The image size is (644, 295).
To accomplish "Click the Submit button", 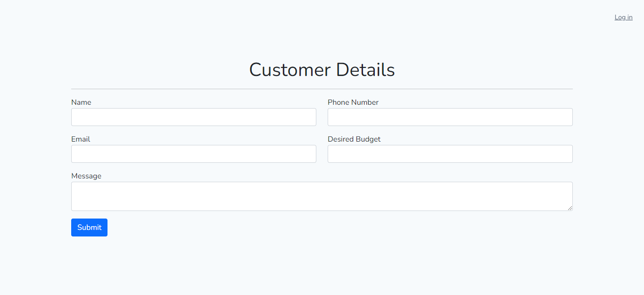I will [89, 227].
